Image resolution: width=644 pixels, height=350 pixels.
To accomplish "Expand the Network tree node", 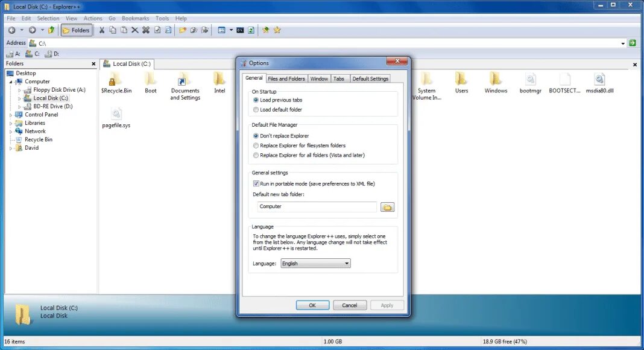I will tap(11, 132).
